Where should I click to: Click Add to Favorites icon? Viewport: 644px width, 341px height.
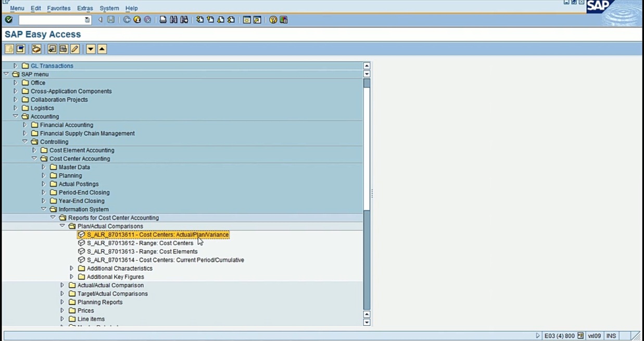click(52, 49)
